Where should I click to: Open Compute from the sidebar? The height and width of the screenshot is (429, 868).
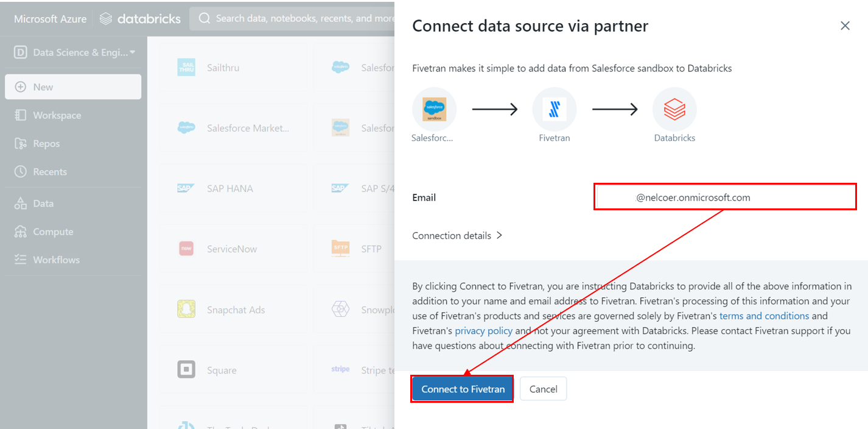pyautogui.click(x=53, y=232)
